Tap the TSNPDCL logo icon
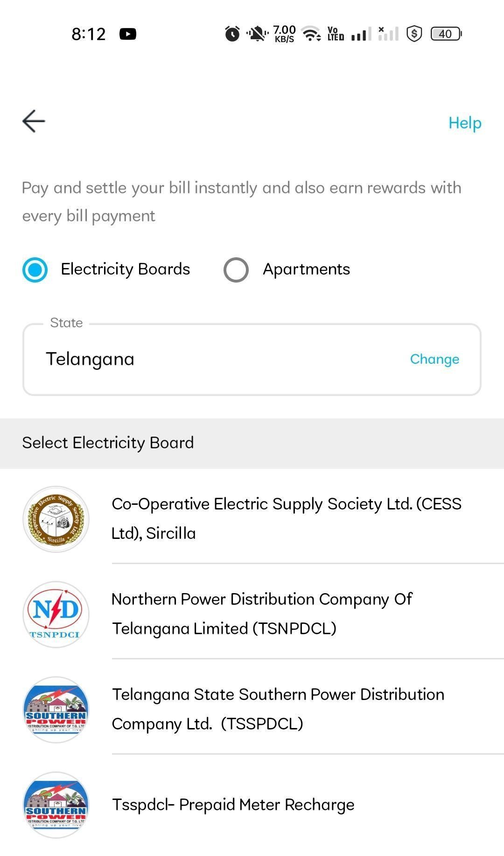Image resolution: width=504 pixels, height=856 pixels. pyautogui.click(x=56, y=615)
